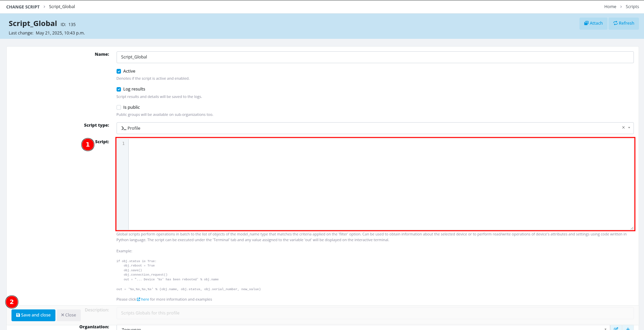
Task: Click the Refresh button in the header
Action: click(623, 23)
